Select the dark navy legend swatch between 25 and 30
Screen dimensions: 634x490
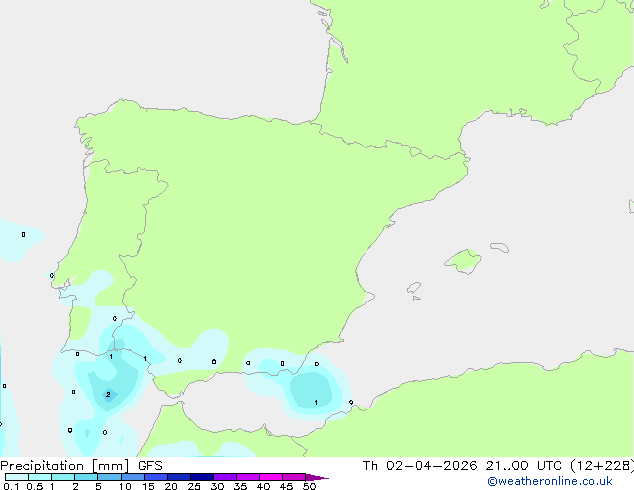202,477
